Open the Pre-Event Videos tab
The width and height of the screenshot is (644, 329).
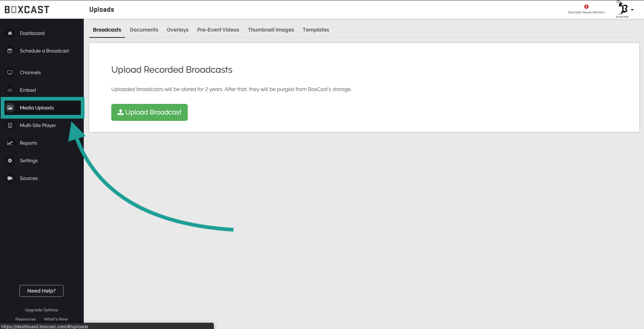tap(218, 30)
